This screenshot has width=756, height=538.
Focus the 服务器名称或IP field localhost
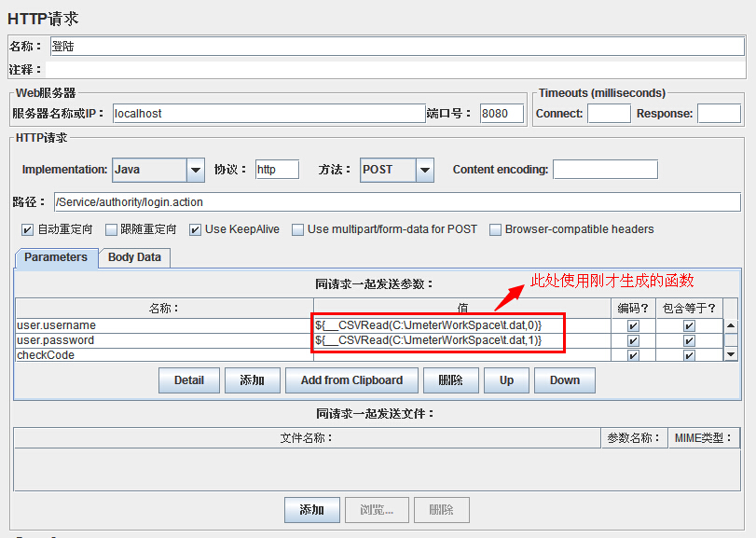269,114
